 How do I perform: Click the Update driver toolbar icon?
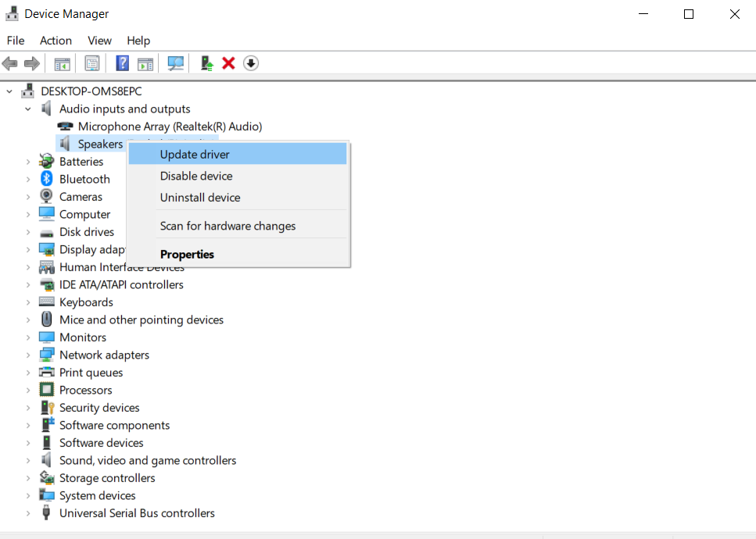(x=206, y=63)
